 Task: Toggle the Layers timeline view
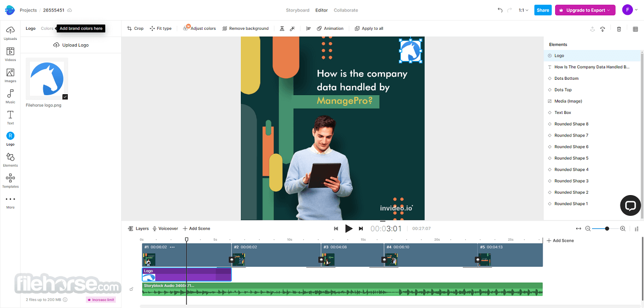coord(138,229)
